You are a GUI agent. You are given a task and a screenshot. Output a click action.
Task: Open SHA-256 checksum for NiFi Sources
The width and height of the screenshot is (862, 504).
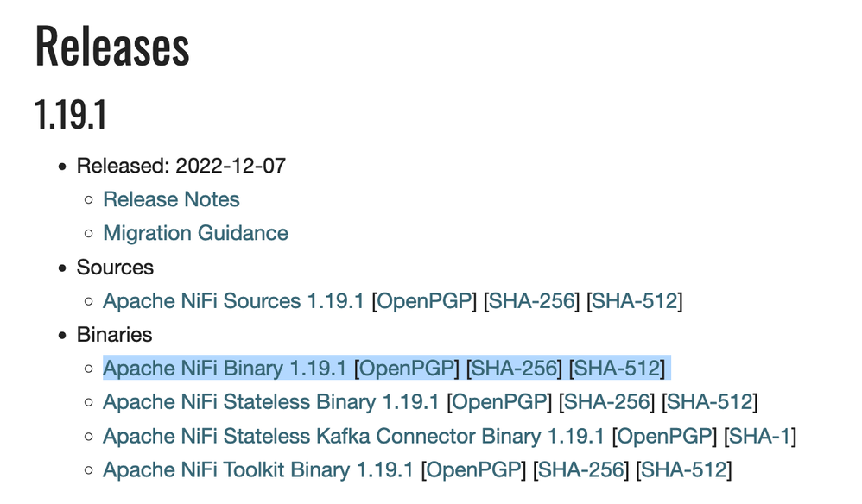coord(532,301)
